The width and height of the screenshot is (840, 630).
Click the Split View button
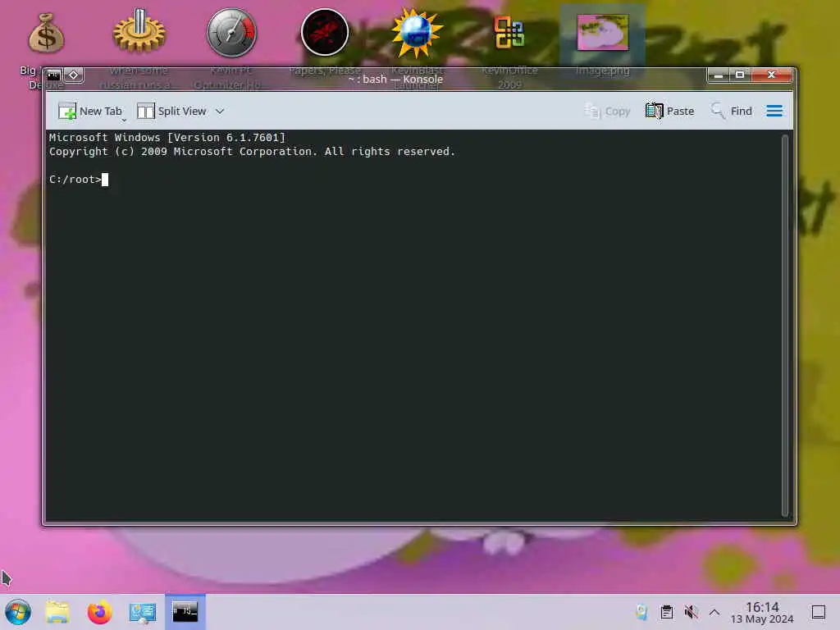pyautogui.click(x=172, y=111)
